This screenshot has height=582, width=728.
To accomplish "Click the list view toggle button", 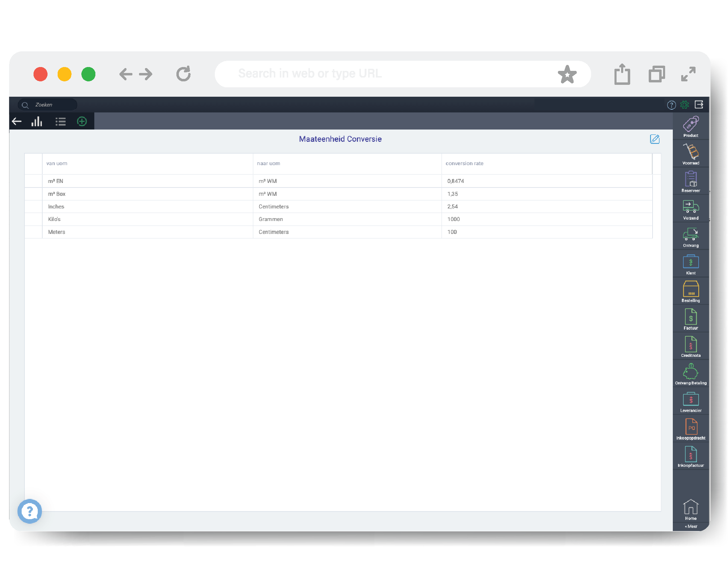I will [x=60, y=122].
